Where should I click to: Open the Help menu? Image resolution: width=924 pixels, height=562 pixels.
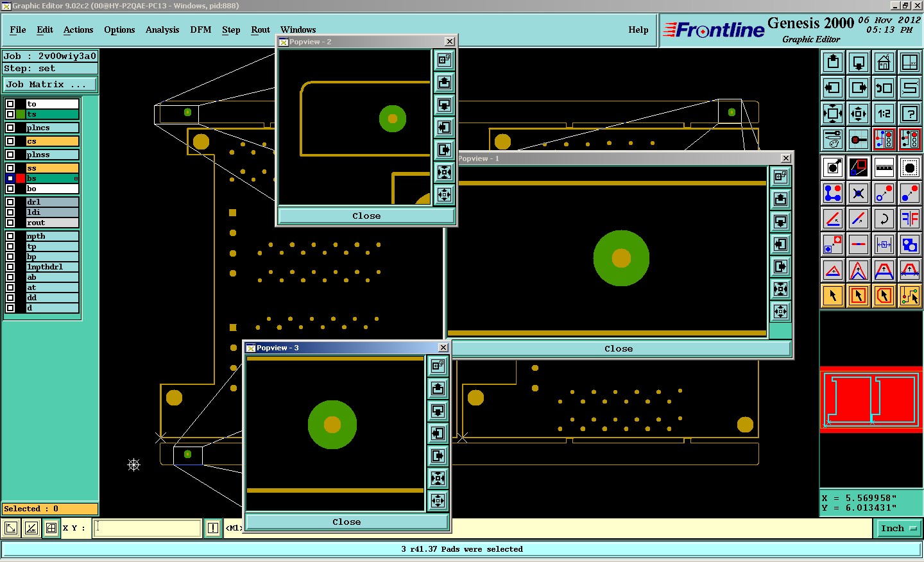pyautogui.click(x=638, y=30)
